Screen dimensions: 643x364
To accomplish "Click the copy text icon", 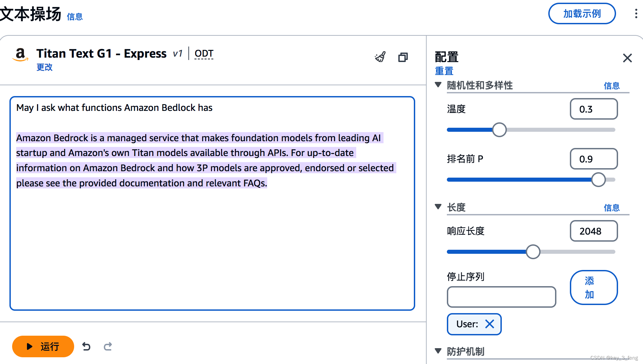I will [403, 57].
